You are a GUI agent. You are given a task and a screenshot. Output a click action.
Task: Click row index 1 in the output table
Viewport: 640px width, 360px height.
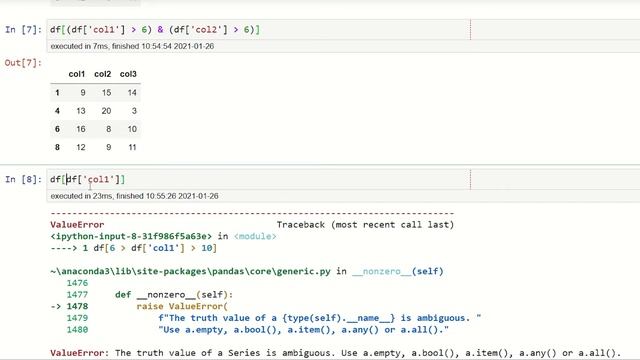[x=57, y=93]
